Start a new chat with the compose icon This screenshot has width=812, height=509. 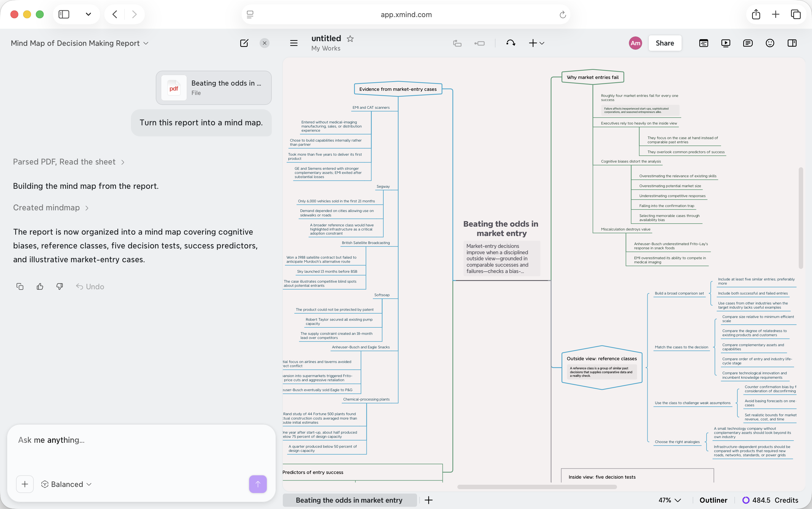244,43
